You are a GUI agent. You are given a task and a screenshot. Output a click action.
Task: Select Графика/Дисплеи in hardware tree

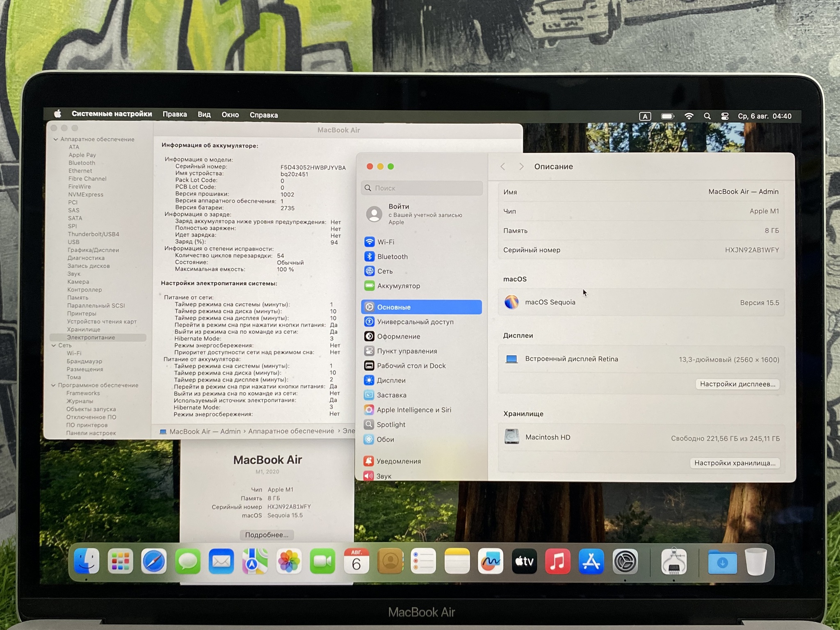pyautogui.click(x=93, y=250)
